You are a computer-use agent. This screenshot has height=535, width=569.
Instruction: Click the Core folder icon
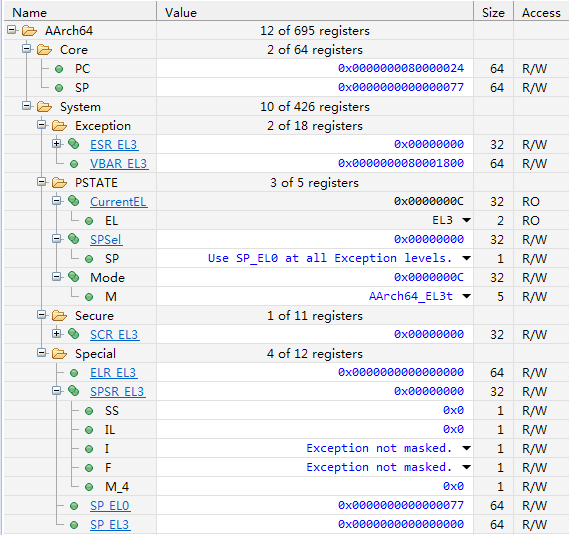[44, 50]
